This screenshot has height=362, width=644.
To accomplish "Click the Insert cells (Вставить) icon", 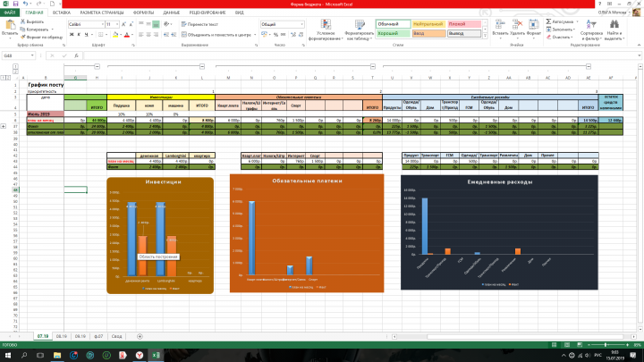I will click(500, 25).
